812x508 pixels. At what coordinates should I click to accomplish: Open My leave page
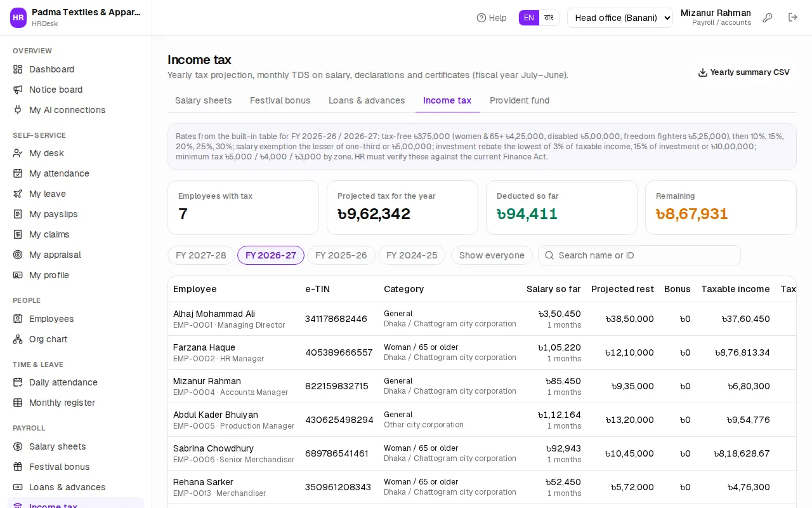[x=75, y=194]
